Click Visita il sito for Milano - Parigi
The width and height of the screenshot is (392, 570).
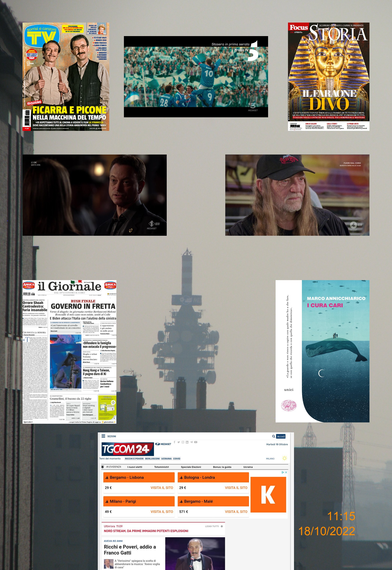click(162, 512)
